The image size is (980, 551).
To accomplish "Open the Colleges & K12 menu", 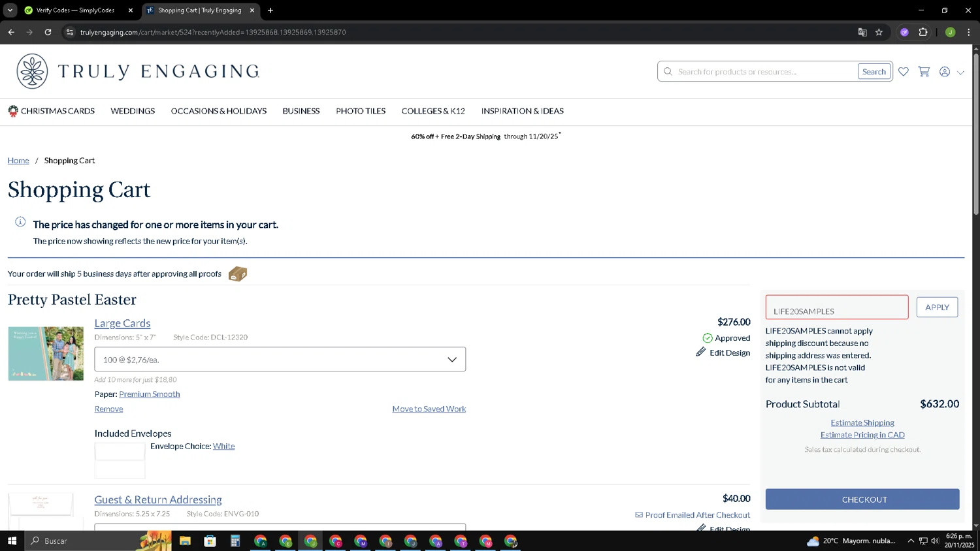I will point(433,111).
